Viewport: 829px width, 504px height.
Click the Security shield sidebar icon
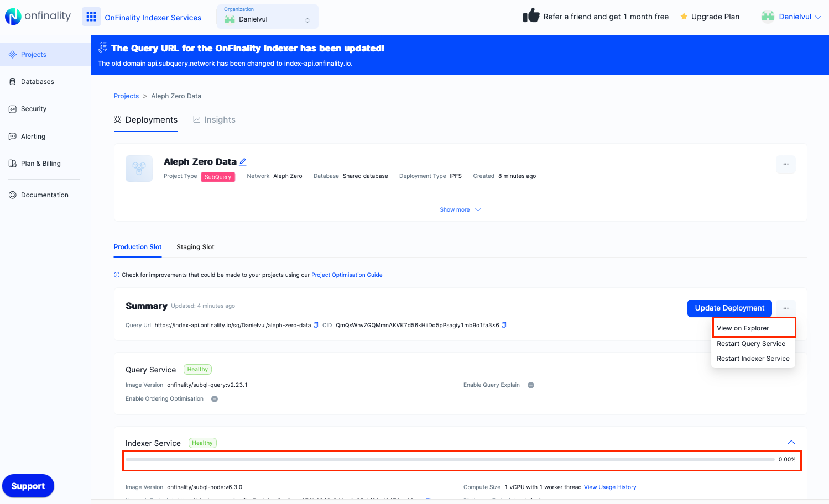[x=13, y=108]
